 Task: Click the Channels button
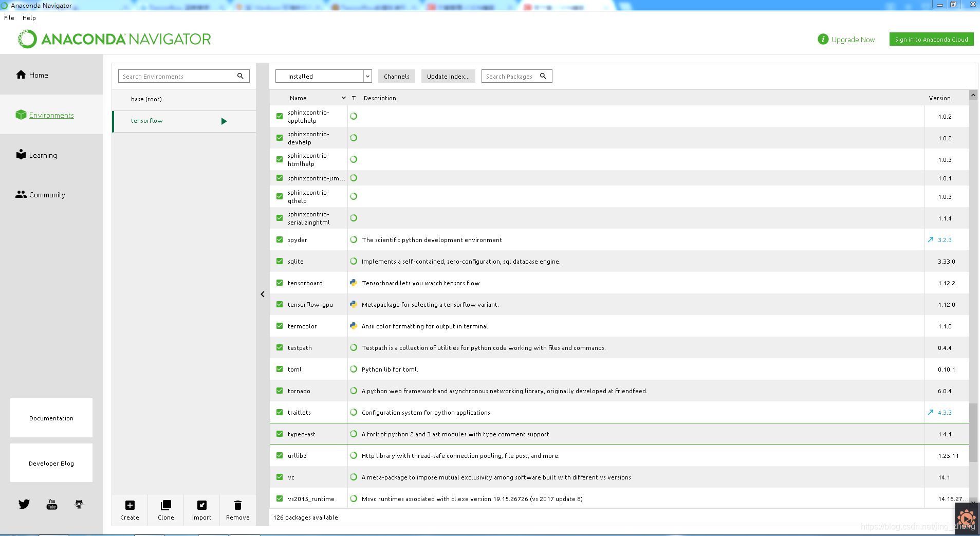[x=397, y=76]
